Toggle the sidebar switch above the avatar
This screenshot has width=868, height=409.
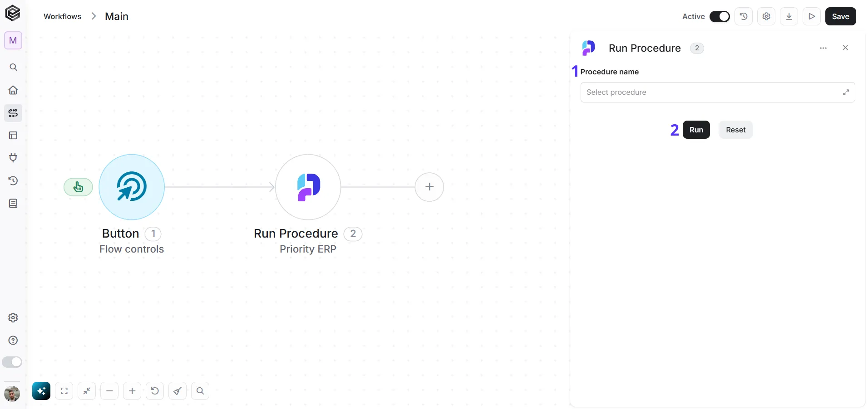point(12,362)
